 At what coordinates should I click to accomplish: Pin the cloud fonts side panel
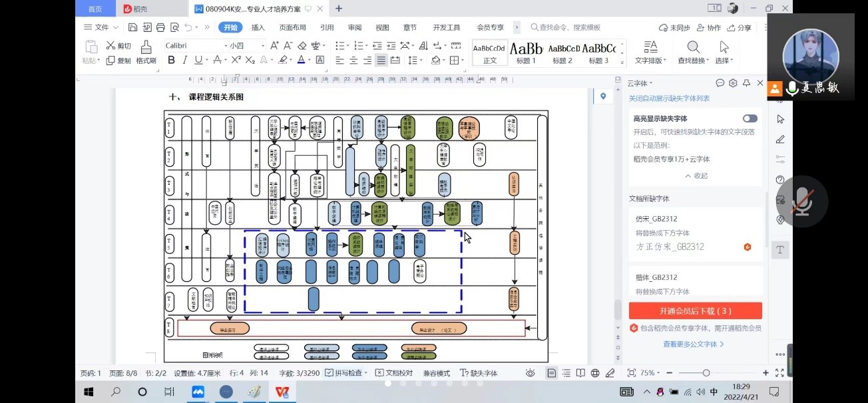[x=746, y=83]
